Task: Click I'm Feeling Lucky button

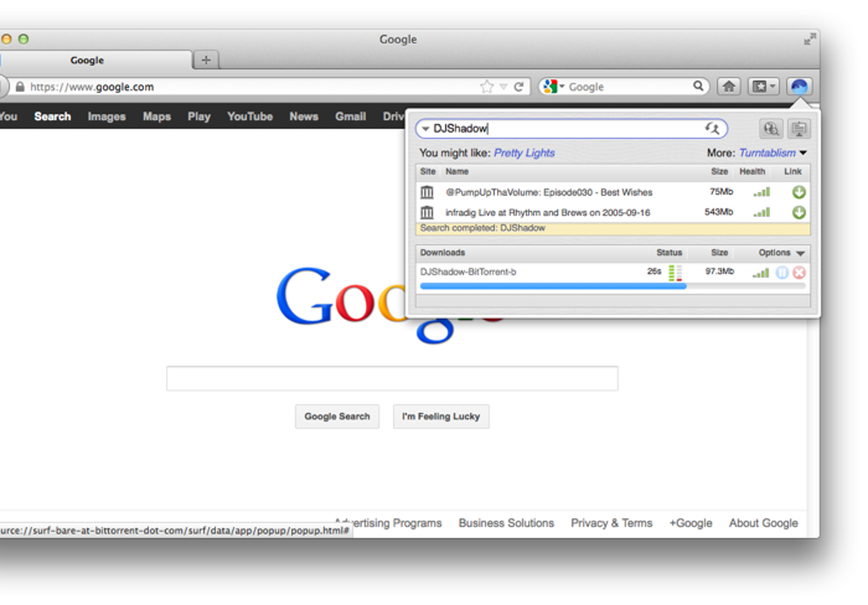Action: 441,416
